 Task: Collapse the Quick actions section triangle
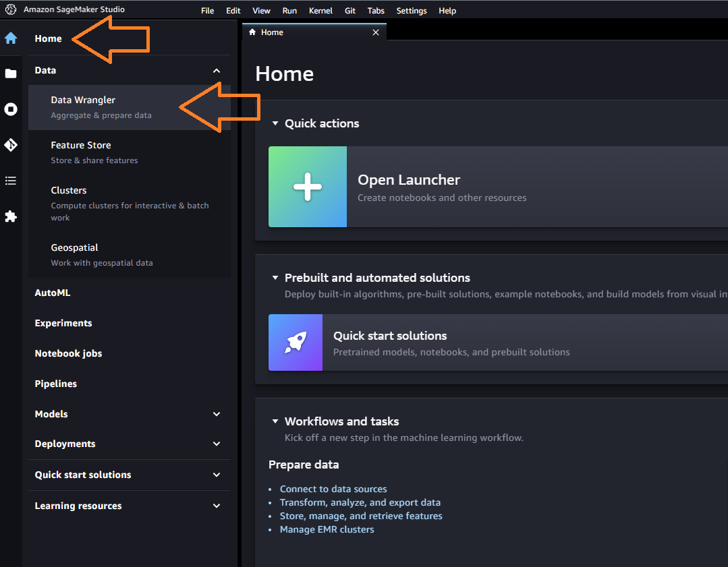click(275, 123)
